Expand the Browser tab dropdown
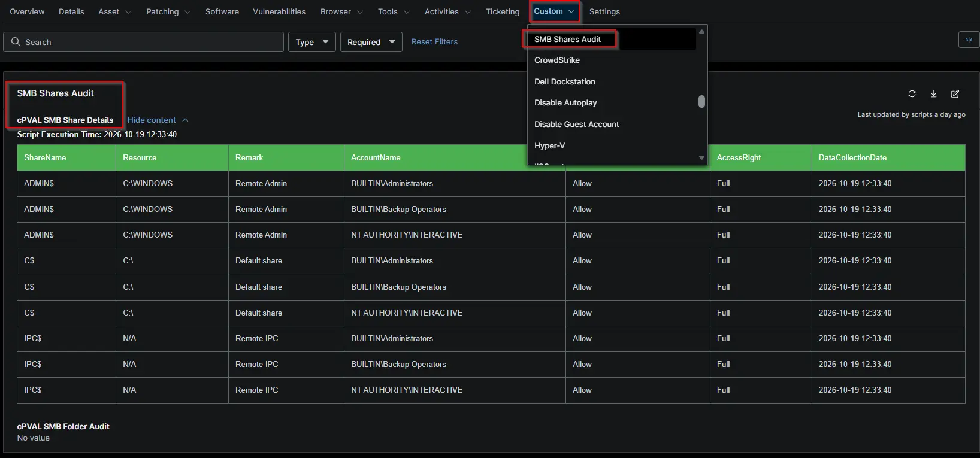Screen dimensions: 980x458 coord(359,12)
